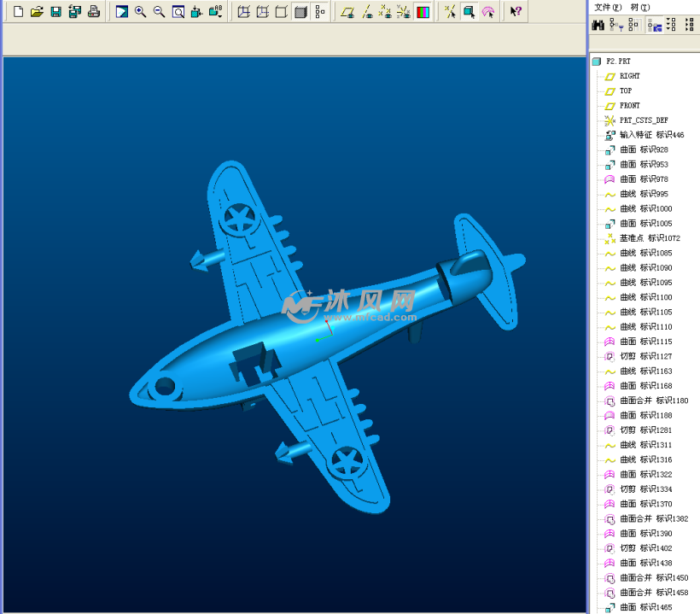Toggle datum plane display
This screenshot has width=700, height=614.
pyautogui.click(x=347, y=12)
